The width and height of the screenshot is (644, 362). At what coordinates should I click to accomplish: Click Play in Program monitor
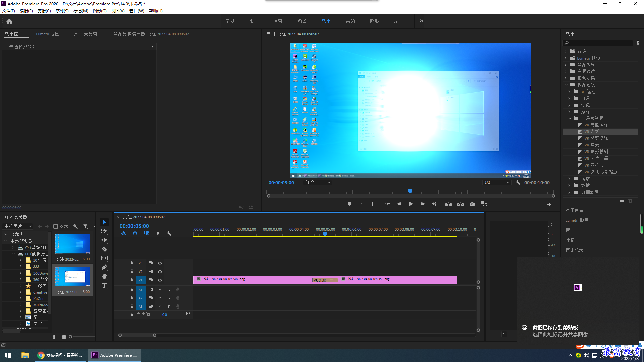click(411, 204)
